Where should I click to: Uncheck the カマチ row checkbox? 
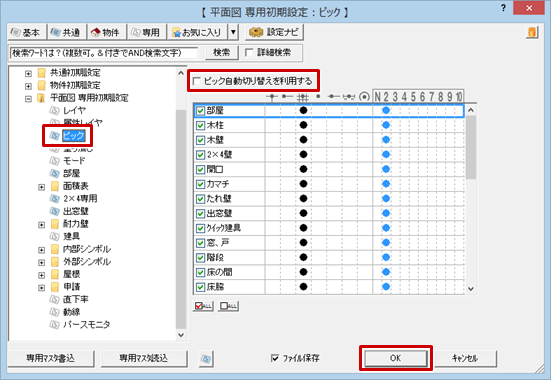tap(200, 185)
